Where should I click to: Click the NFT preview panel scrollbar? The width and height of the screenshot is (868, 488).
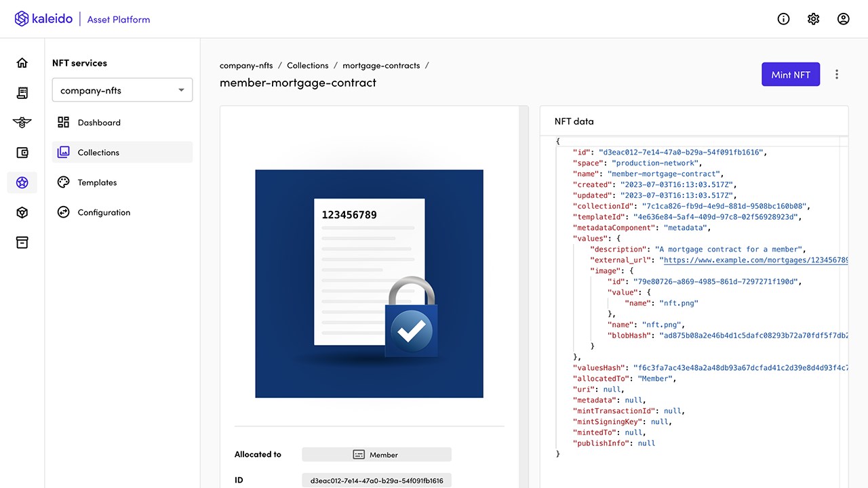[x=524, y=296]
